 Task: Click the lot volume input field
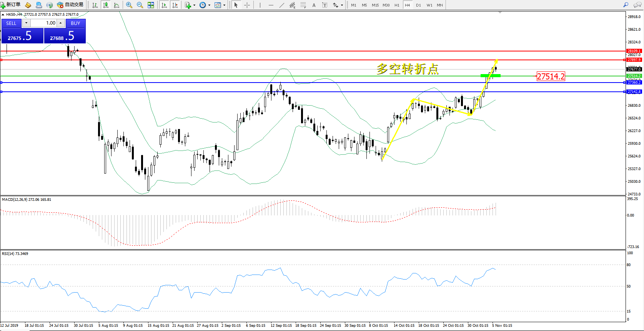(43, 23)
